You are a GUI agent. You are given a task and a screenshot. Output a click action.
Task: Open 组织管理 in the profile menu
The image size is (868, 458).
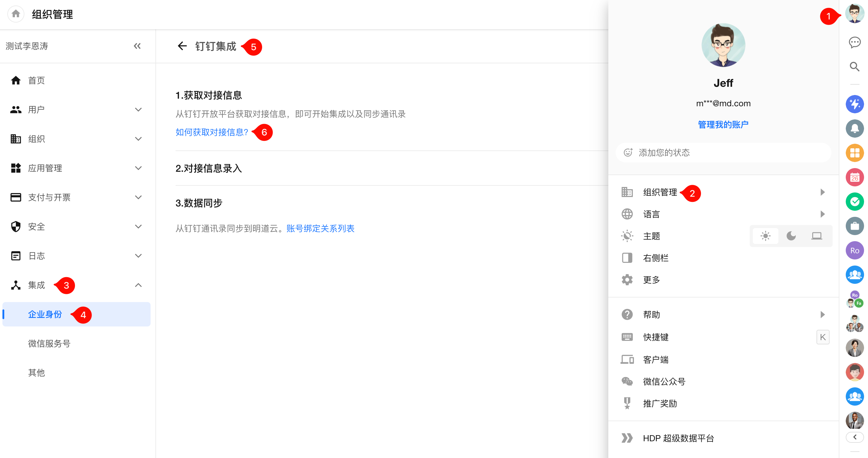coord(660,192)
